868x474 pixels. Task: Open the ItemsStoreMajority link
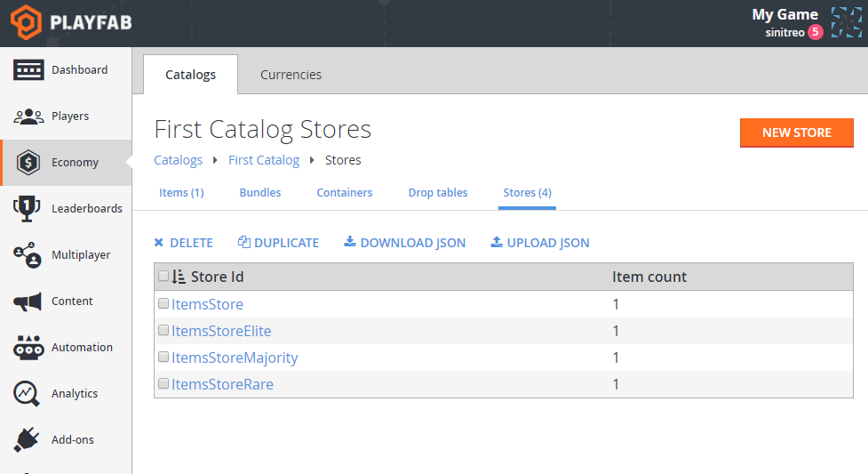[x=235, y=358]
